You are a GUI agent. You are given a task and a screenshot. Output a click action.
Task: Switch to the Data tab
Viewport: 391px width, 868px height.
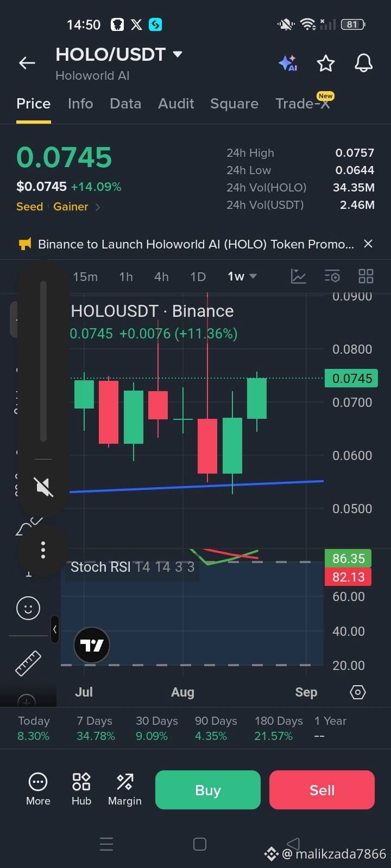click(125, 104)
